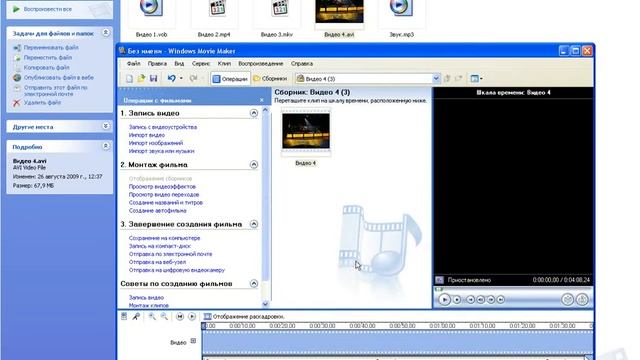Viewport: 640px width, 360px height.
Task: Click the Отправка на веб-узел link
Action: (x=158, y=262)
